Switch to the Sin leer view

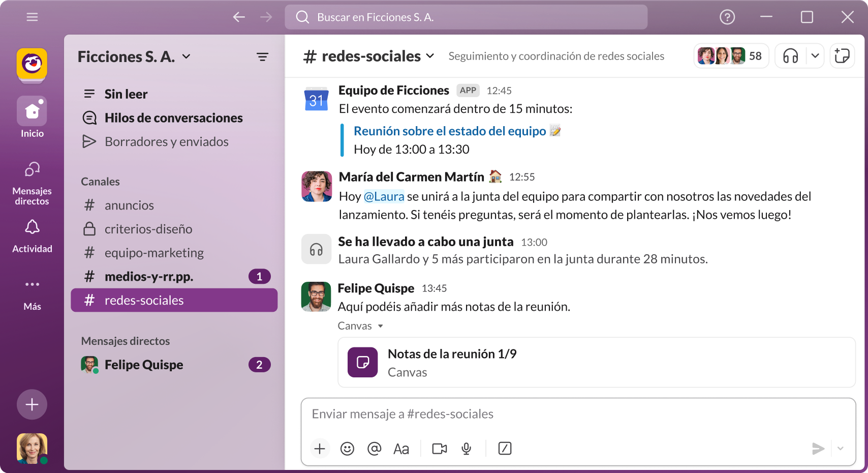click(x=126, y=94)
